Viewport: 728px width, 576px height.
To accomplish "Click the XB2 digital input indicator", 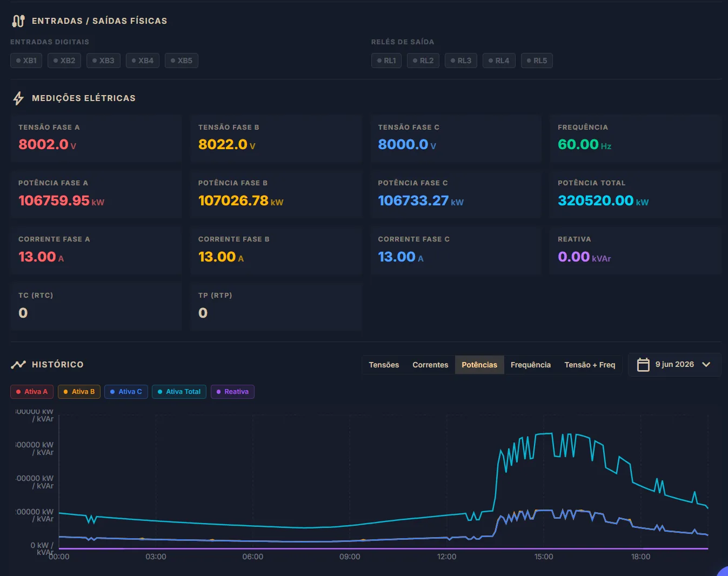I will [64, 61].
